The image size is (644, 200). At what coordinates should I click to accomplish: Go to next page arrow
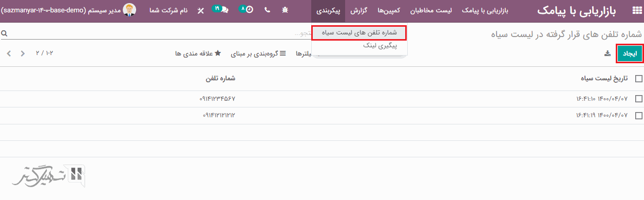(9, 53)
